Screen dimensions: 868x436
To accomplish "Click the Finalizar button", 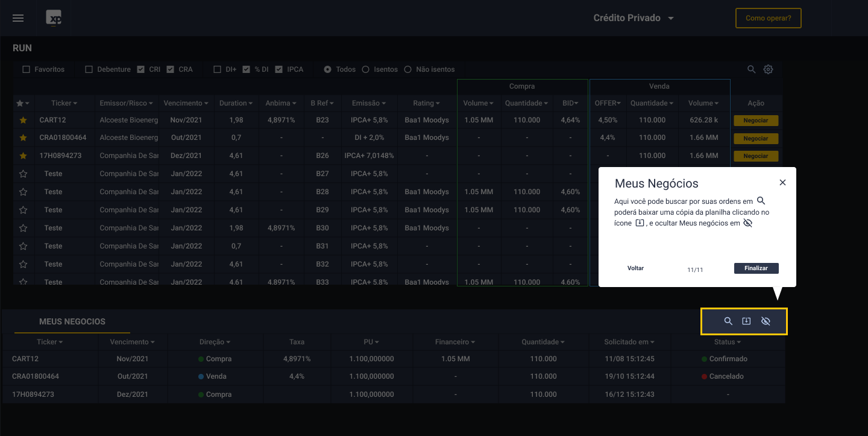I will (x=756, y=268).
